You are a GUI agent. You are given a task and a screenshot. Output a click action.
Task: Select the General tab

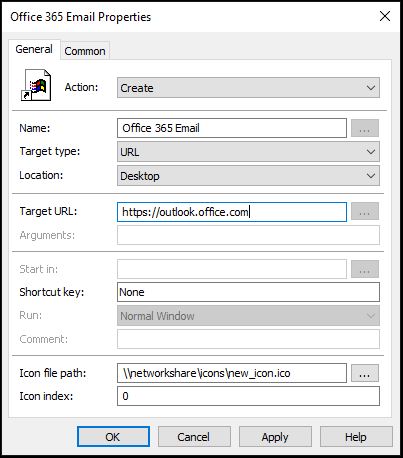34,49
